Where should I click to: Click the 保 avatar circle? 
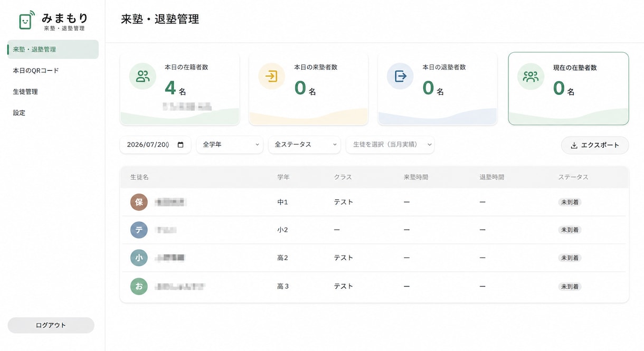click(139, 202)
